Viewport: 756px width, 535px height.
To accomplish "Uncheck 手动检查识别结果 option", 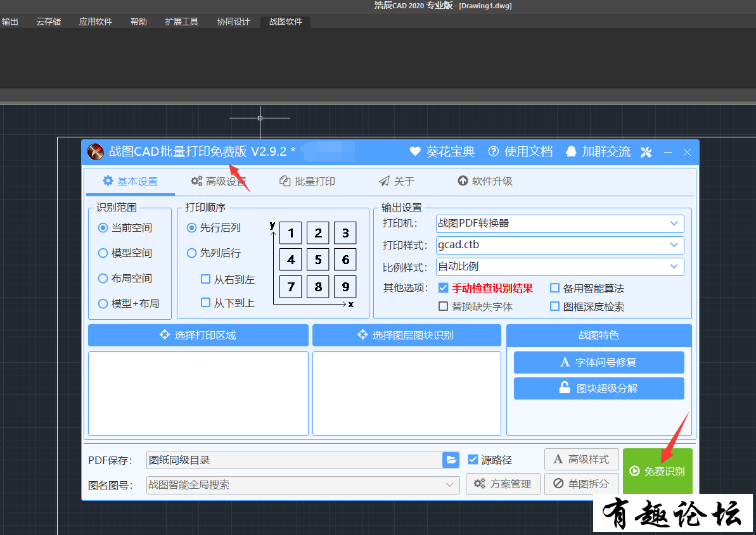I will click(443, 288).
